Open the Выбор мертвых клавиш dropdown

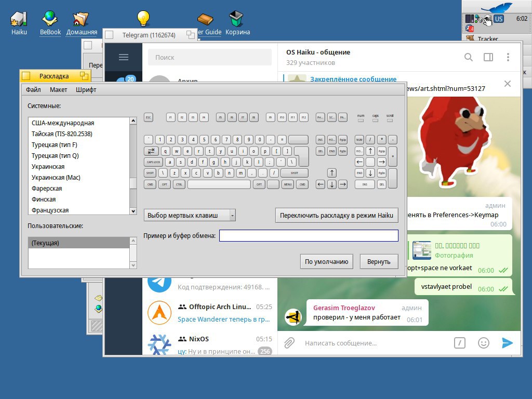coord(190,215)
